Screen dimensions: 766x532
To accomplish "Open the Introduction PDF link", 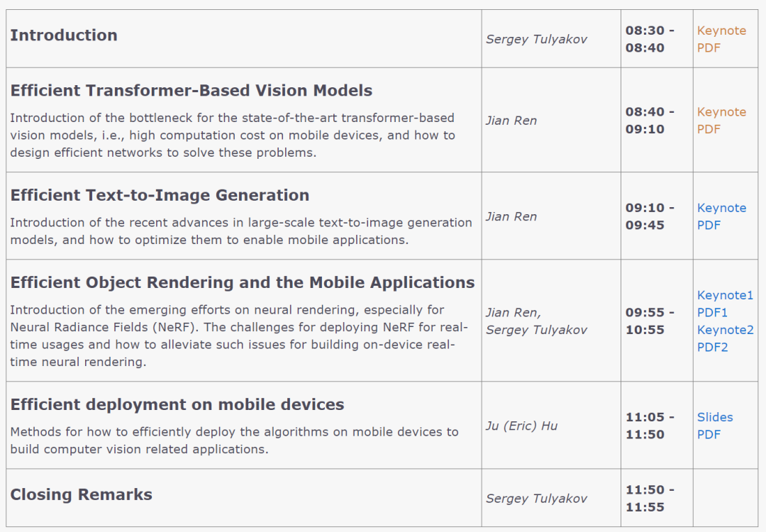I will pyautogui.click(x=709, y=48).
